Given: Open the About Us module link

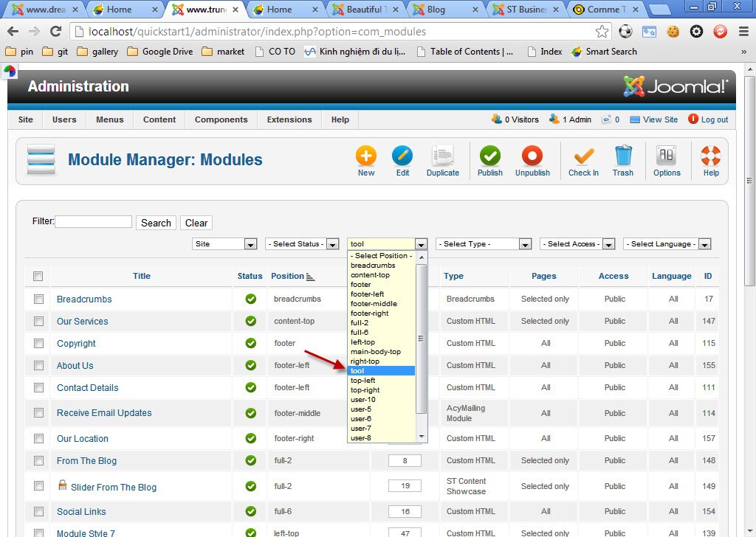Looking at the screenshot, I should tap(75, 365).
